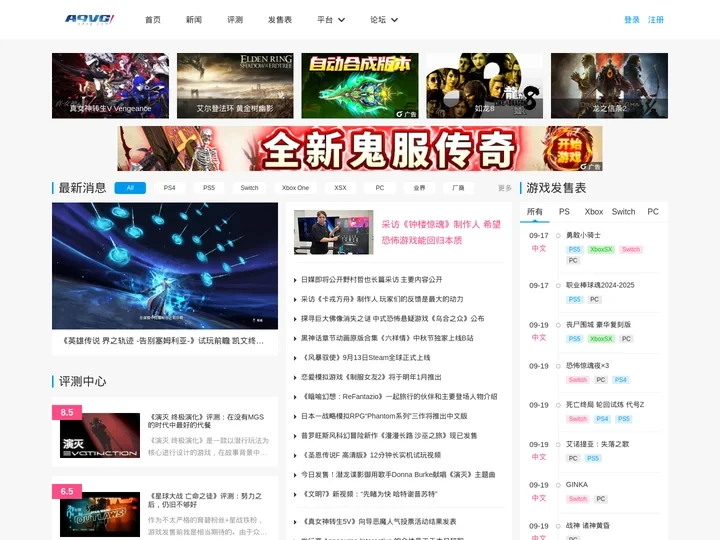
Task: Open the 真女神转生V Vengeance thumbnail
Action: point(110,85)
